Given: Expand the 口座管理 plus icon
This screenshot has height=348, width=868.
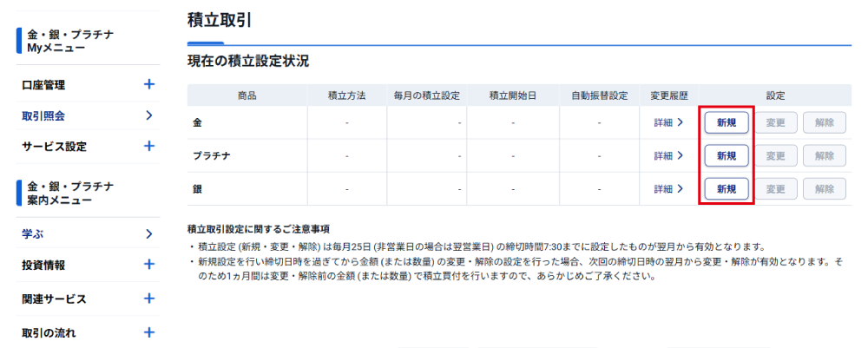Looking at the screenshot, I should 148,84.
